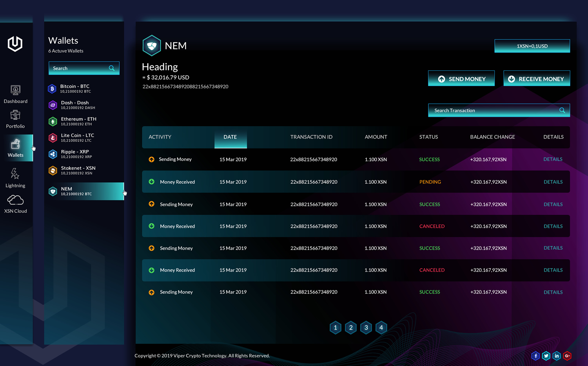
Task: Click the RECEIVE MONEY button
Action: 537,78
